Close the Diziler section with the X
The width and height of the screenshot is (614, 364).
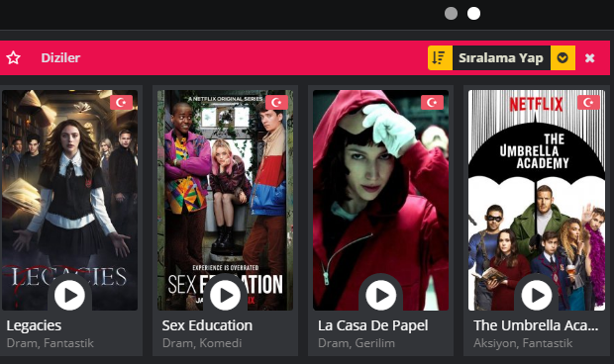click(x=589, y=58)
